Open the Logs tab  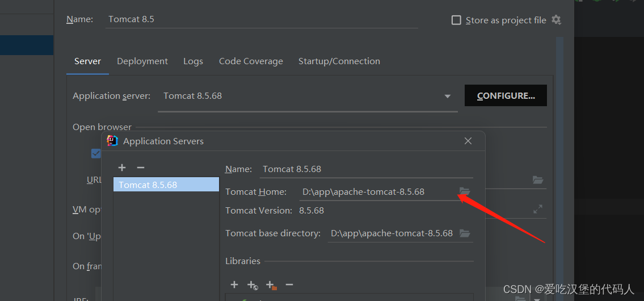pyautogui.click(x=193, y=61)
